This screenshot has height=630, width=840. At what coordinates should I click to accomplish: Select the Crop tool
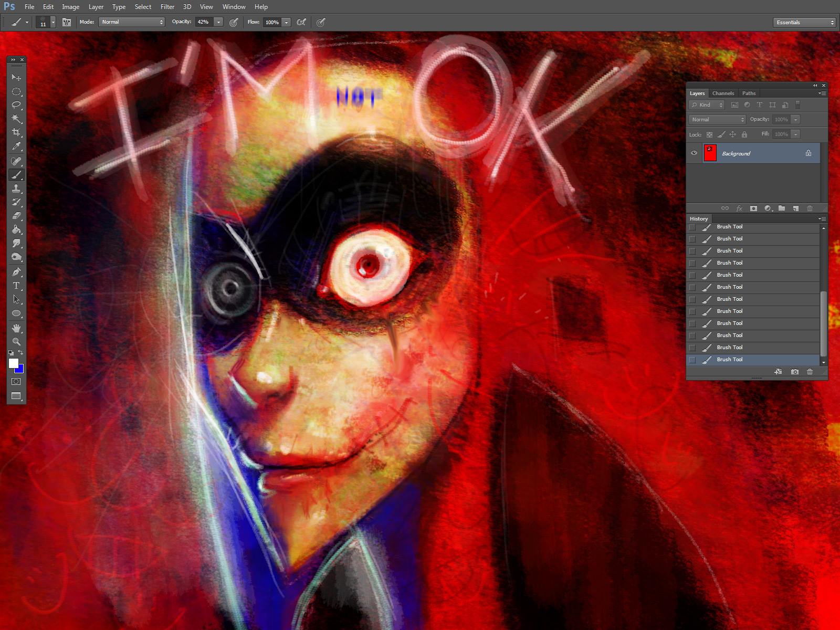[16, 132]
